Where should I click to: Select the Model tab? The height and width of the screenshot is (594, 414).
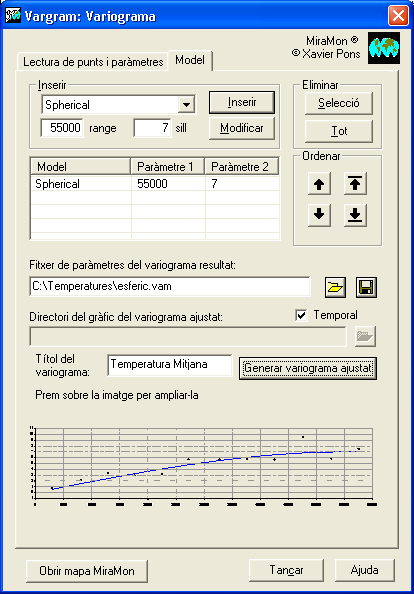190,60
